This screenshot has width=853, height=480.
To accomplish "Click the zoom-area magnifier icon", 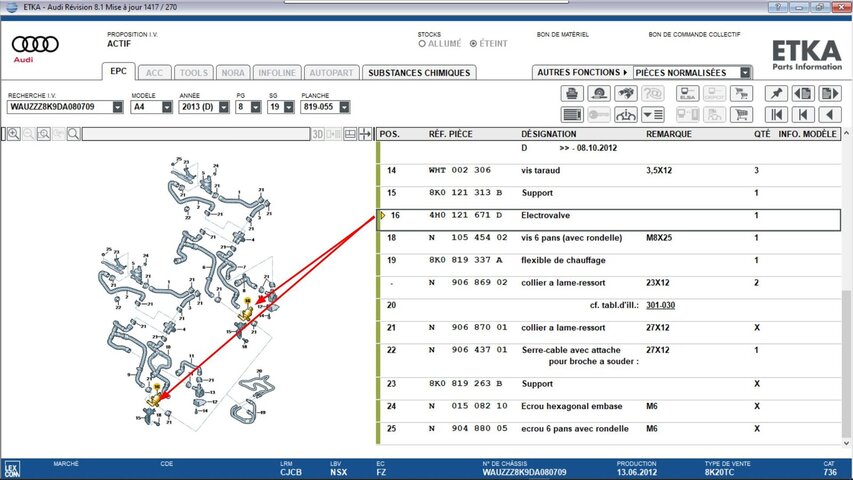I will [44, 134].
